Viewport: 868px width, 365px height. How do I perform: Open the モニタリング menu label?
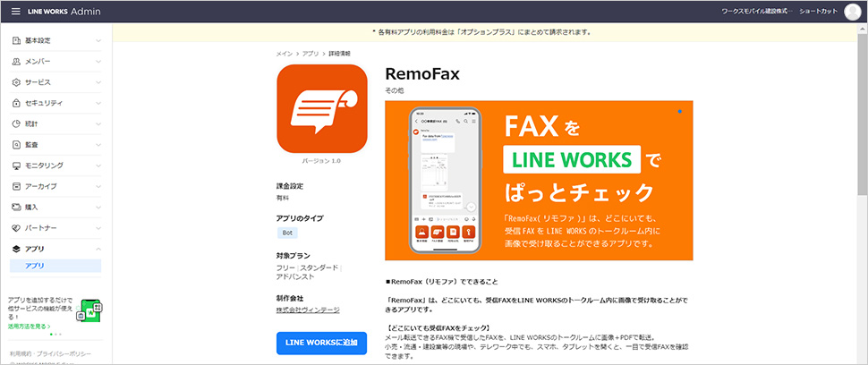pyautogui.click(x=44, y=166)
